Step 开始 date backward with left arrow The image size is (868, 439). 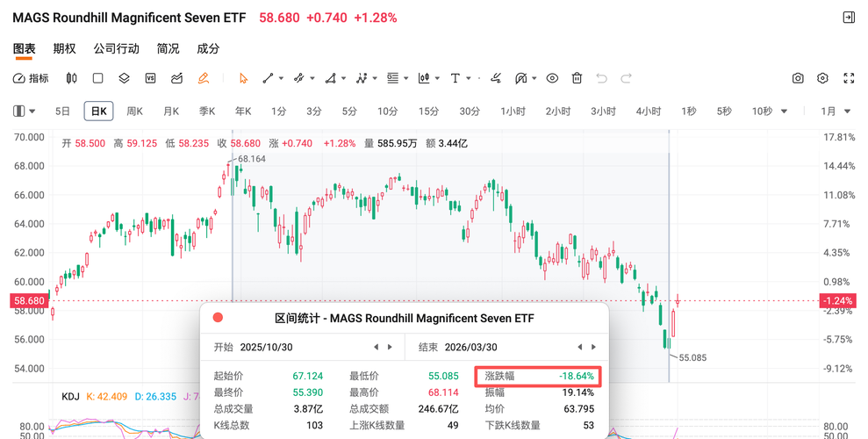tap(376, 347)
